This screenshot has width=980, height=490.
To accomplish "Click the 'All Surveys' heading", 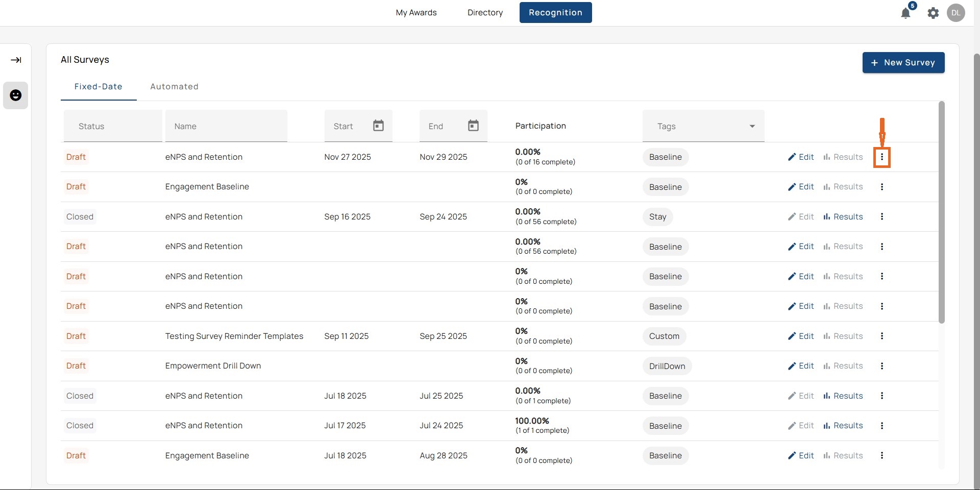I will (85, 60).
